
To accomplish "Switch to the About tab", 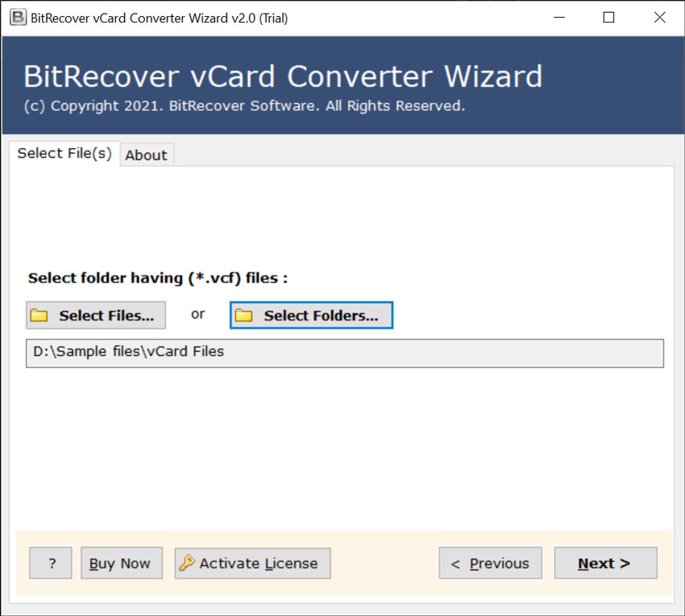I will point(147,155).
